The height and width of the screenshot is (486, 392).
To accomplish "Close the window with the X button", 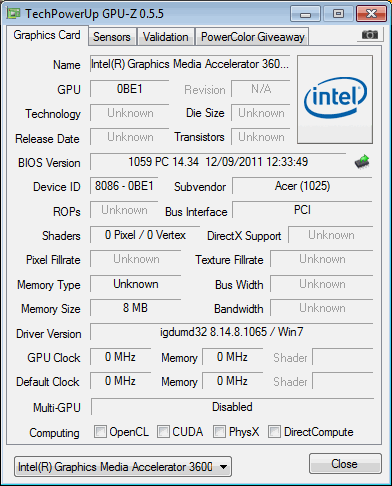I will pos(371,14).
